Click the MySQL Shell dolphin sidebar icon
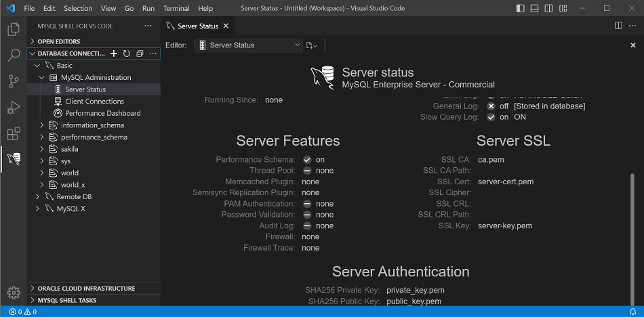Viewport: 644px width, 317px height. 13,159
